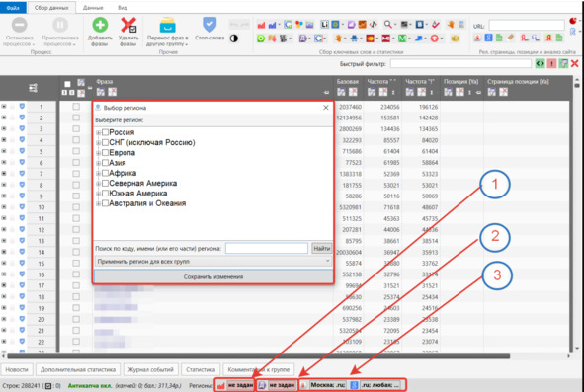Click the Найти button

click(321, 248)
